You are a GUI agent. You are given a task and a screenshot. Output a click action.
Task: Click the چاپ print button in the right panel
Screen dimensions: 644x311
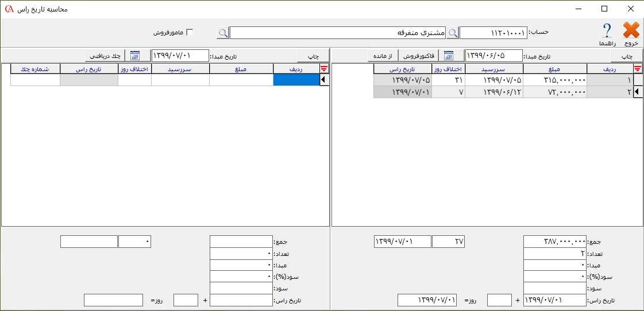(x=627, y=56)
